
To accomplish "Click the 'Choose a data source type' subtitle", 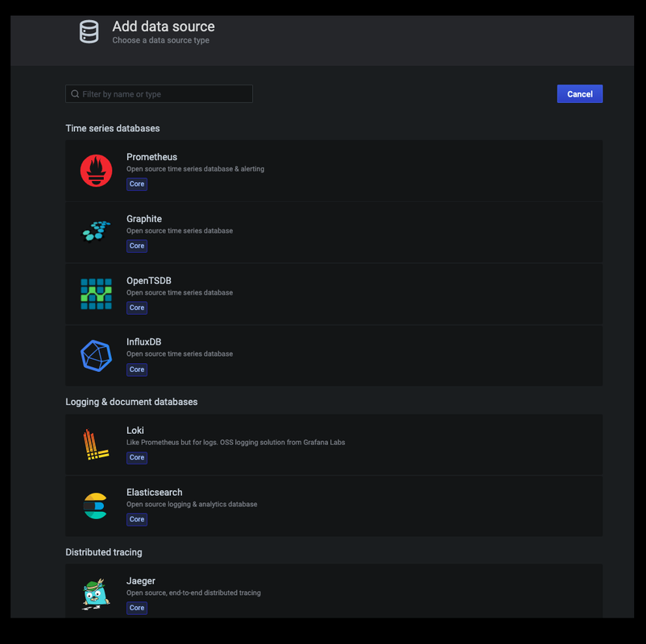I will pos(160,40).
